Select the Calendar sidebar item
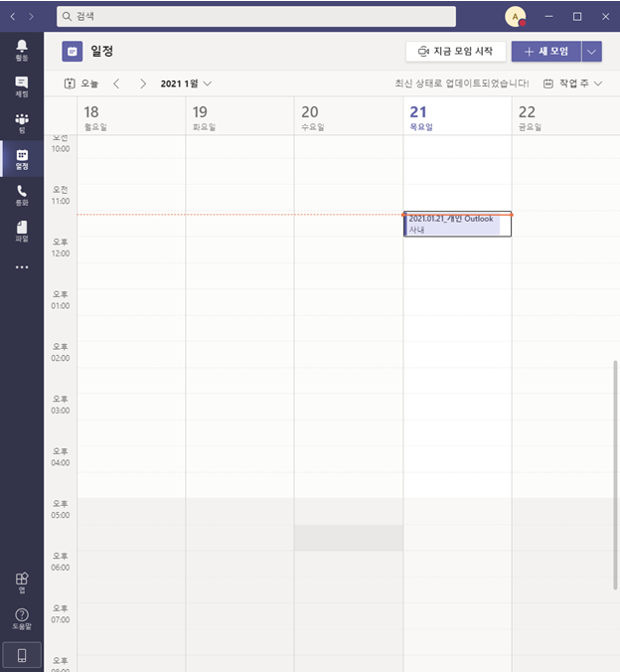The width and height of the screenshot is (620, 672). [x=22, y=159]
